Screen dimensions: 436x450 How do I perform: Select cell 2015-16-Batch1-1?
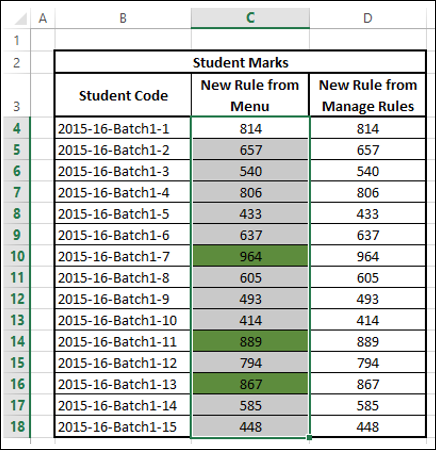coord(123,128)
